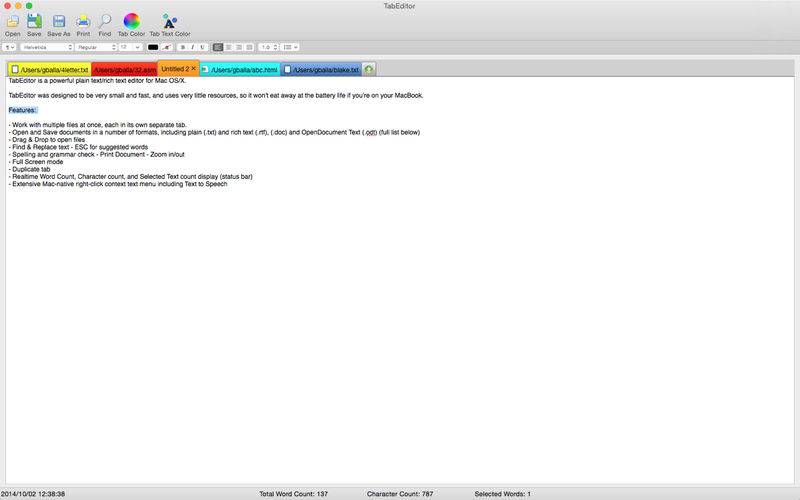Add a new tab with green plus icon
This screenshot has height=500, width=800.
click(369, 69)
